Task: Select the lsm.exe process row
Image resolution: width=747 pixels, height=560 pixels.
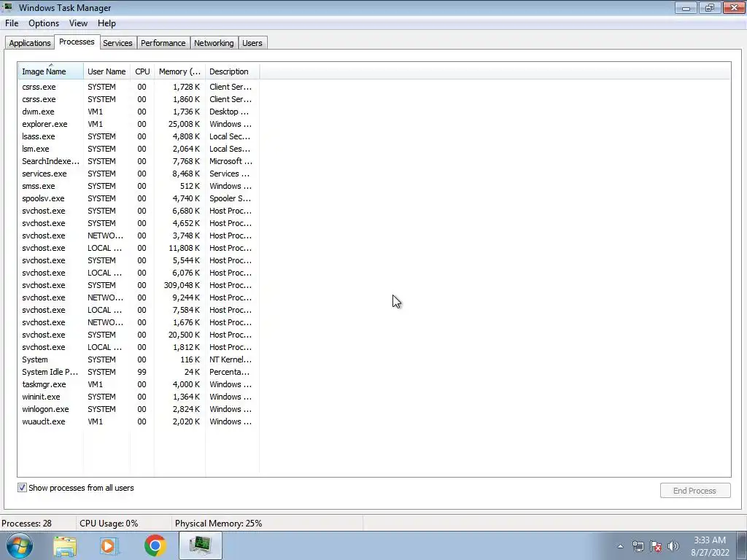Action: (x=139, y=149)
